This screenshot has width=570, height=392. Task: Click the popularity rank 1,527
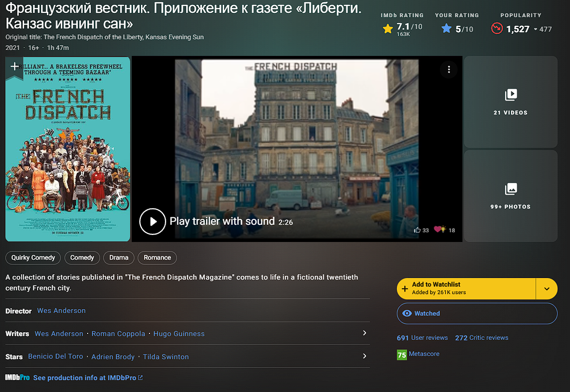pos(518,29)
